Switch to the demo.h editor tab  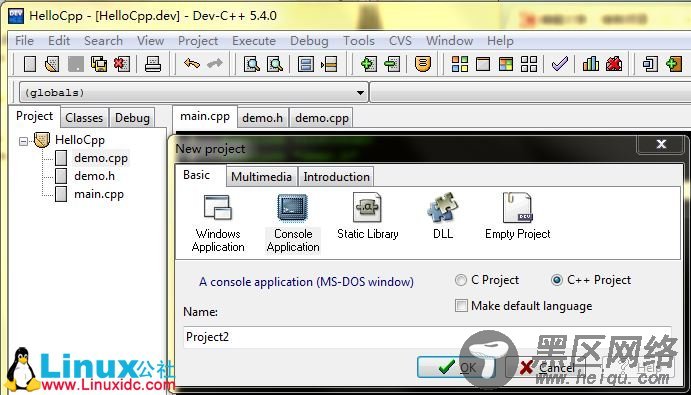[x=263, y=118]
